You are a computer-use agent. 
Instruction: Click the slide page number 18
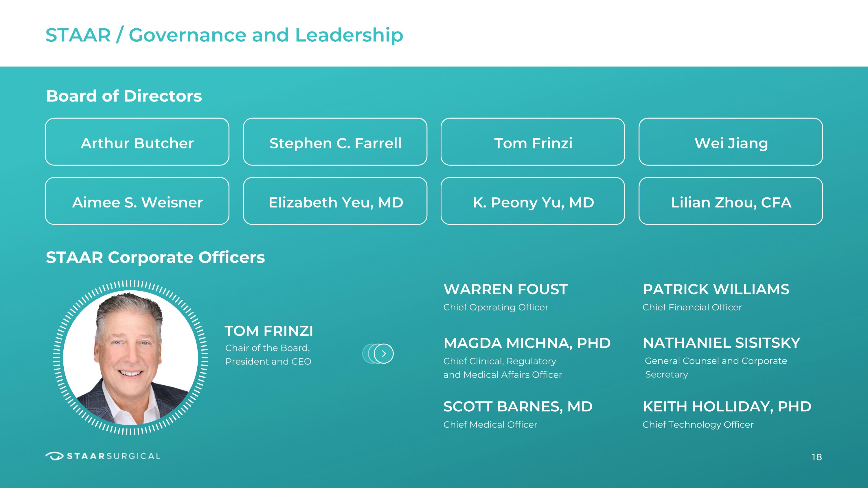(816, 457)
